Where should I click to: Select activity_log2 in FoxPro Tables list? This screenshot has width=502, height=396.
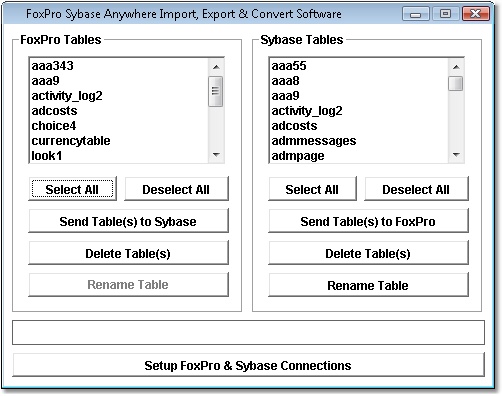pos(119,96)
